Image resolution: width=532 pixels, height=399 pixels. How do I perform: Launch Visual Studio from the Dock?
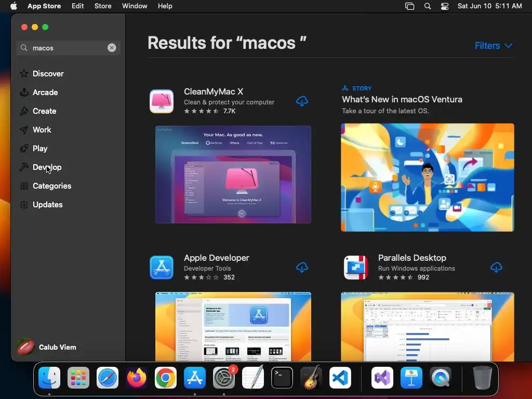coord(382,378)
